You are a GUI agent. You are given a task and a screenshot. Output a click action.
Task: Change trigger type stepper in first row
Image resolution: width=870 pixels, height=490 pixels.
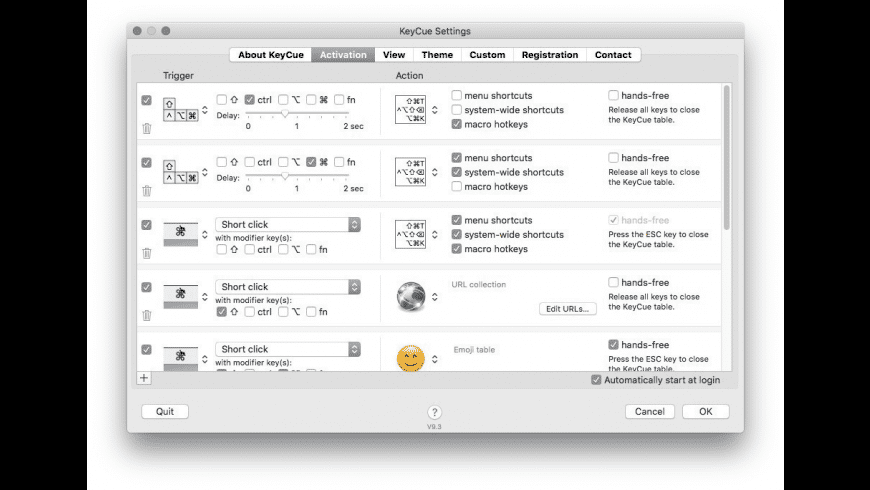pyautogui.click(x=205, y=110)
